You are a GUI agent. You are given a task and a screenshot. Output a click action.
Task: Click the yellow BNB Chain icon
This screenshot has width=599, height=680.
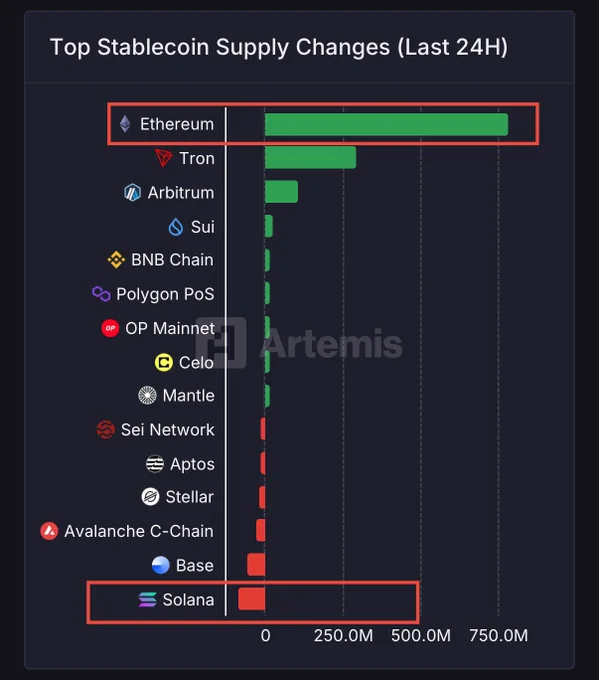116,260
